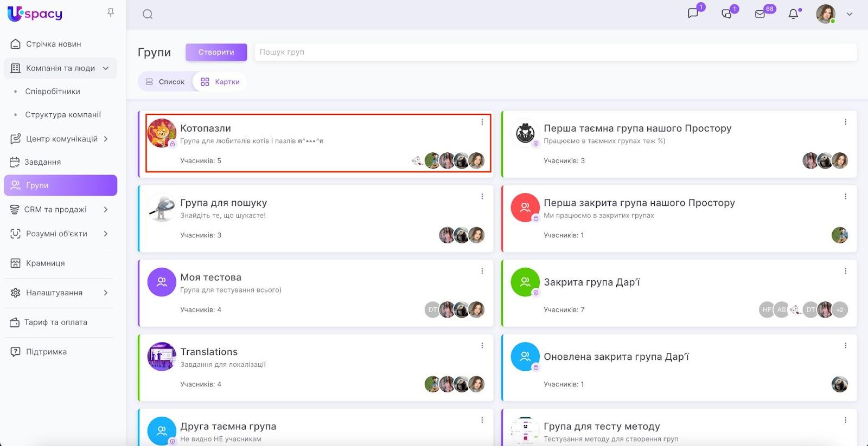Switch to Список list view
Image resolution: width=868 pixels, height=446 pixels.
[165, 82]
